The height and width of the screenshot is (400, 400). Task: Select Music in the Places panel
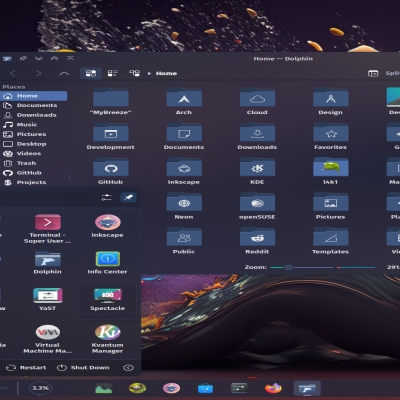tap(34, 125)
